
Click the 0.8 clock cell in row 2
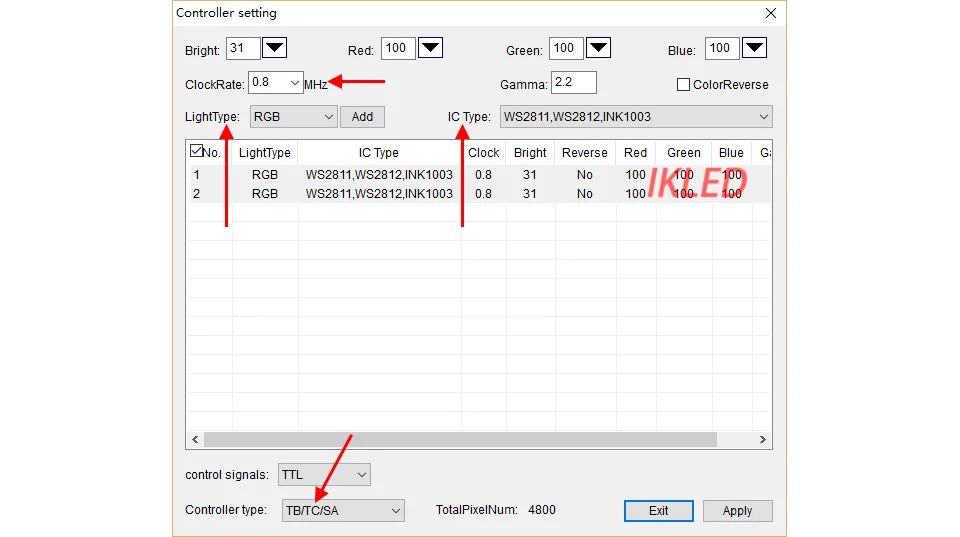484,194
